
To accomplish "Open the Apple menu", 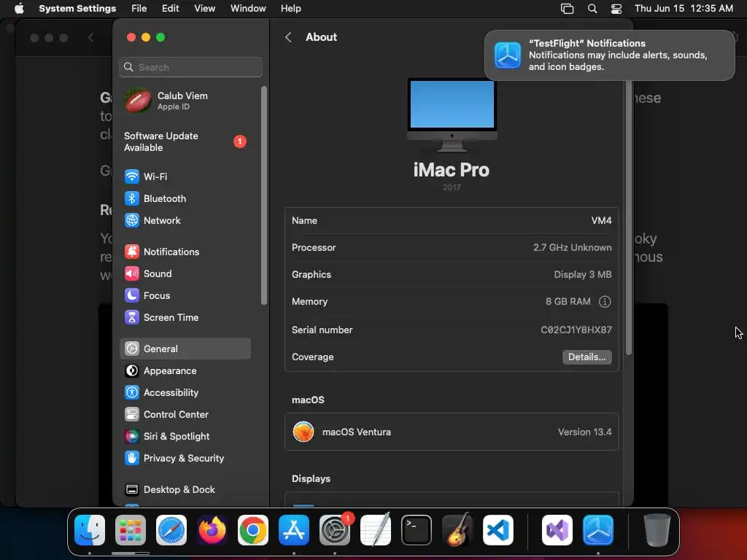I will point(19,9).
